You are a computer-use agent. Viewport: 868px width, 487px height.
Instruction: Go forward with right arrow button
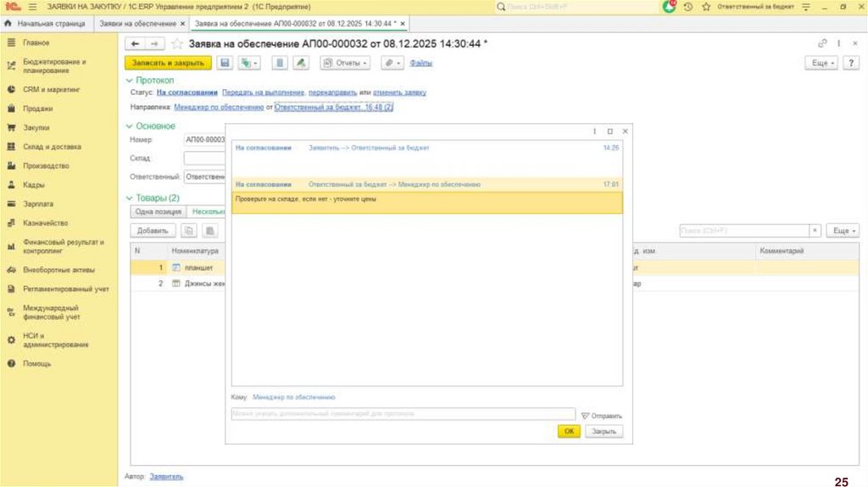pos(154,44)
